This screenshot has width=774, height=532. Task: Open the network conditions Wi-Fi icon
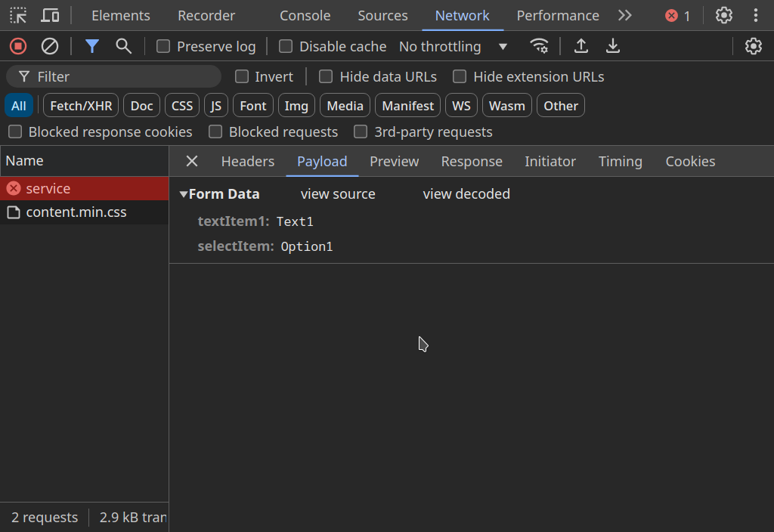[539, 46]
